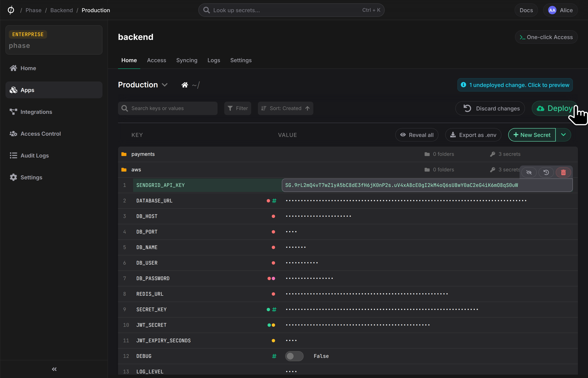Image resolution: width=588 pixels, height=378 pixels.
Task: Delete the SENDGRID_API_KEY secret with trash icon
Action: (563, 172)
